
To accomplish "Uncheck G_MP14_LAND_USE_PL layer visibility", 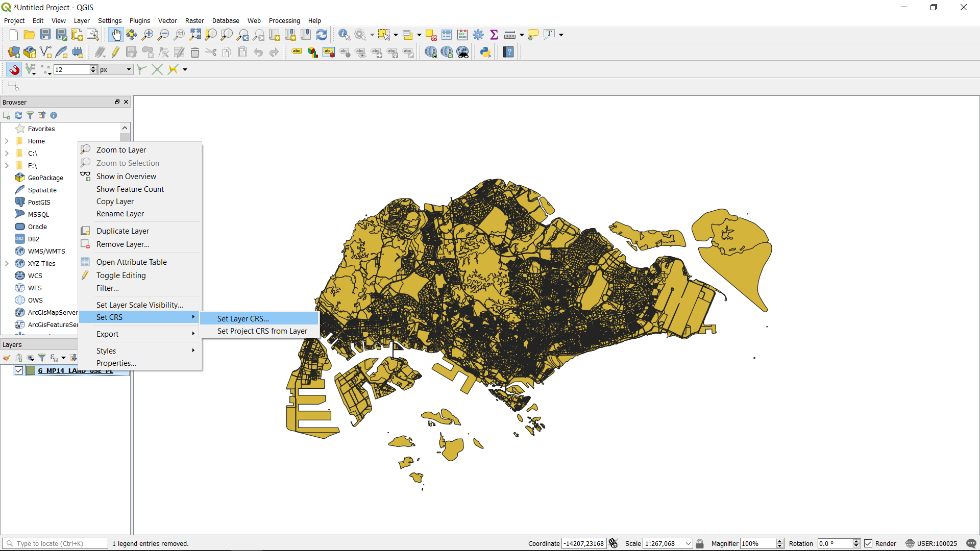I will click(x=19, y=370).
